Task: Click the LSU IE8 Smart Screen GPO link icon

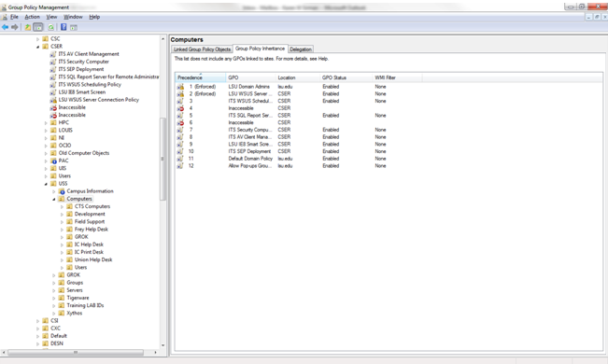Action: pyautogui.click(x=53, y=92)
